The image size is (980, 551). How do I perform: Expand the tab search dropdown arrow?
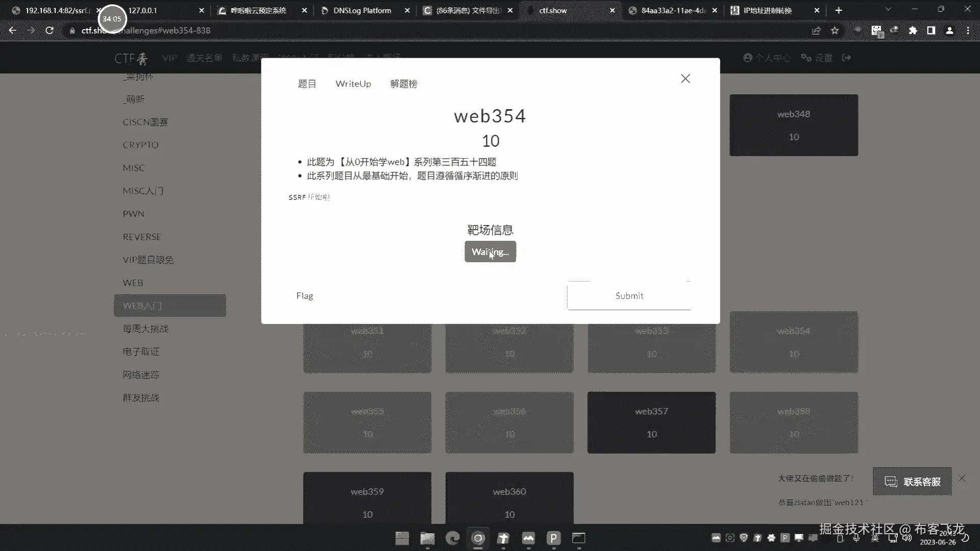click(888, 10)
